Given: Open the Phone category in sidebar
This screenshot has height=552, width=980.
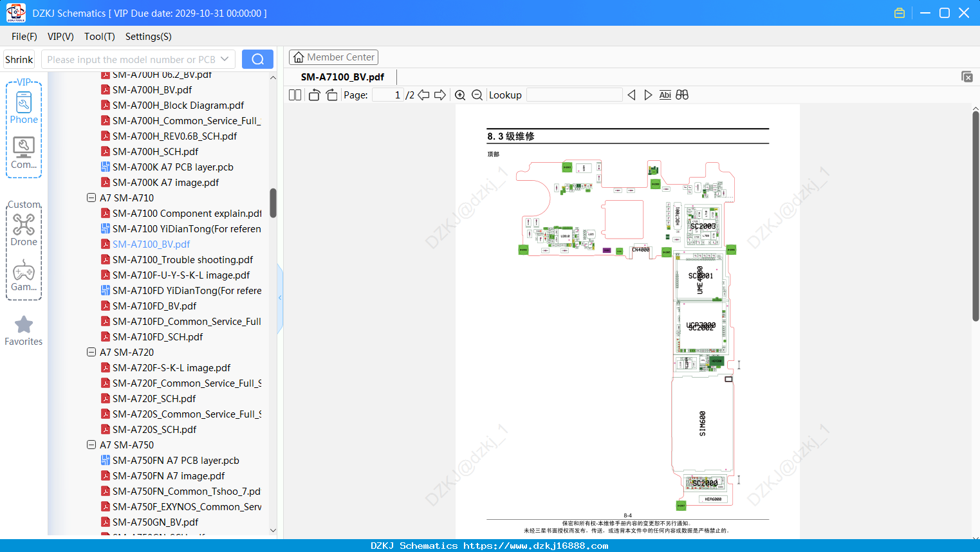Looking at the screenshot, I should click(x=24, y=107).
